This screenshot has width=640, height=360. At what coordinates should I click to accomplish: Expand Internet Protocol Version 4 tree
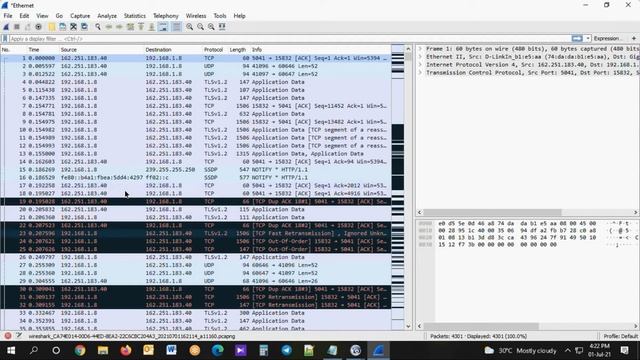(420, 64)
